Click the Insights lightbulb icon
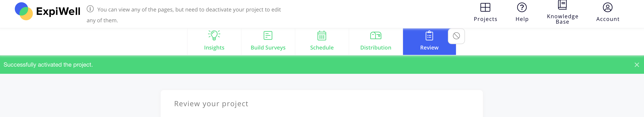 pyautogui.click(x=214, y=35)
